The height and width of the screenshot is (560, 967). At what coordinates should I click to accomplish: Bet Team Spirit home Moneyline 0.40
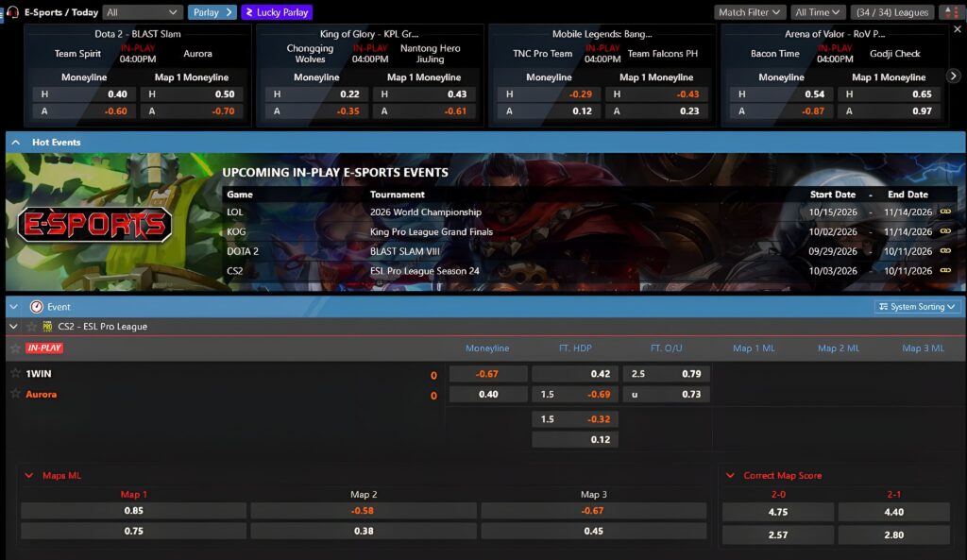tap(83, 94)
